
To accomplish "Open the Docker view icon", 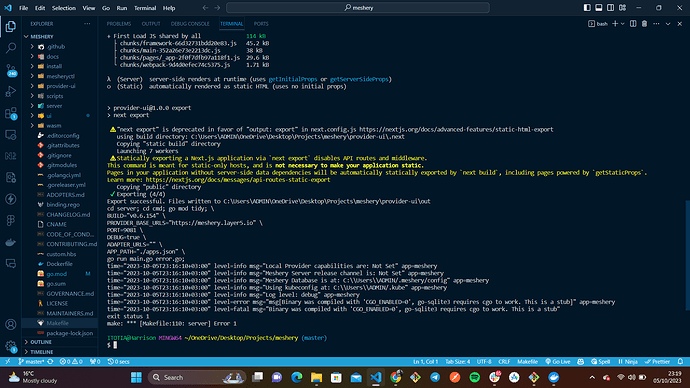I will [11, 242].
